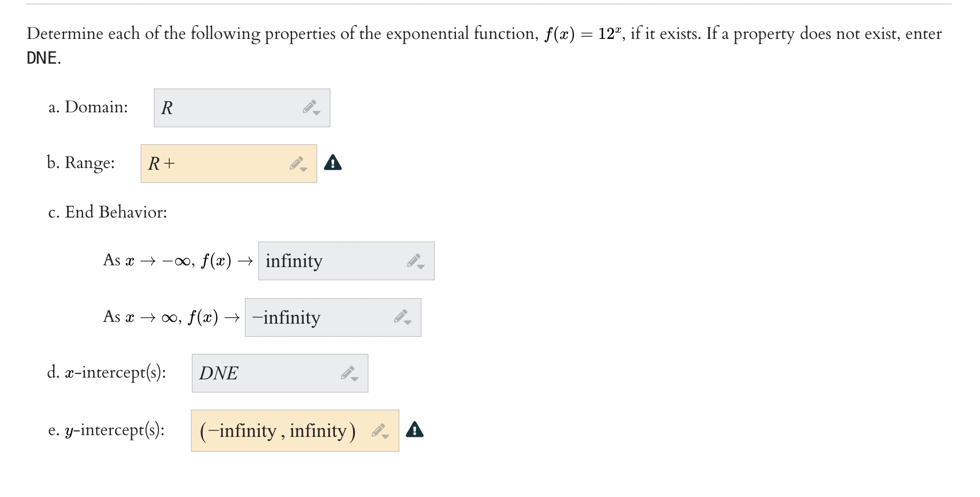This screenshot has width=980, height=497.
Task: Click the pencil icon in the DNE field
Action: (349, 373)
